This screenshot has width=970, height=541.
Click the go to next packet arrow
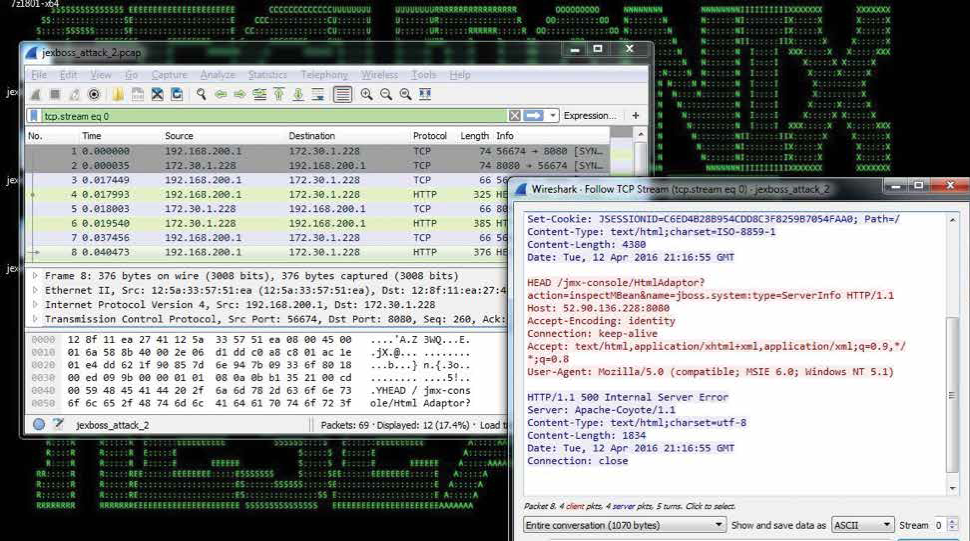240,95
